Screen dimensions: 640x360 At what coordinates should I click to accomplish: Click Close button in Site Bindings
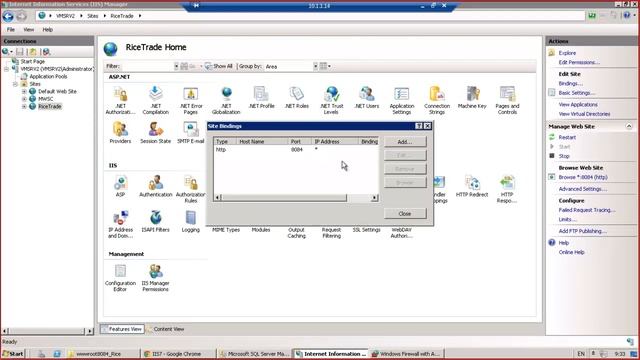point(405,213)
